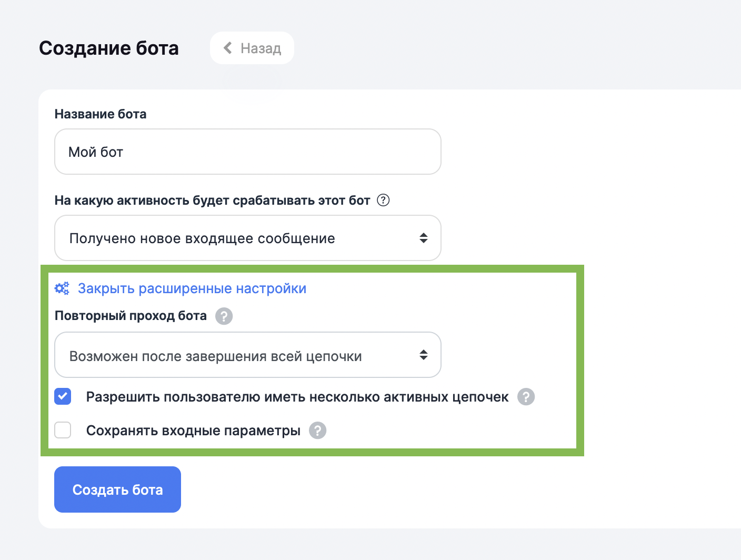Screen dimensions: 741x560
Task: Click the 'Назад' button text
Action: (x=261, y=48)
